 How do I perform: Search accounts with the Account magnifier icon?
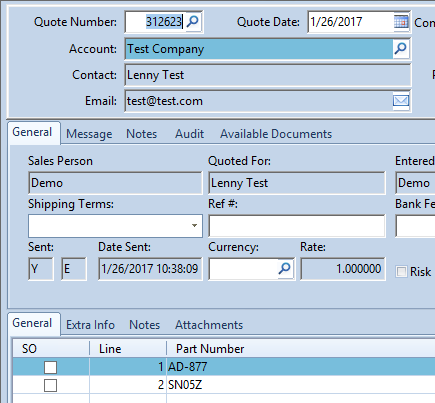coord(401,49)
